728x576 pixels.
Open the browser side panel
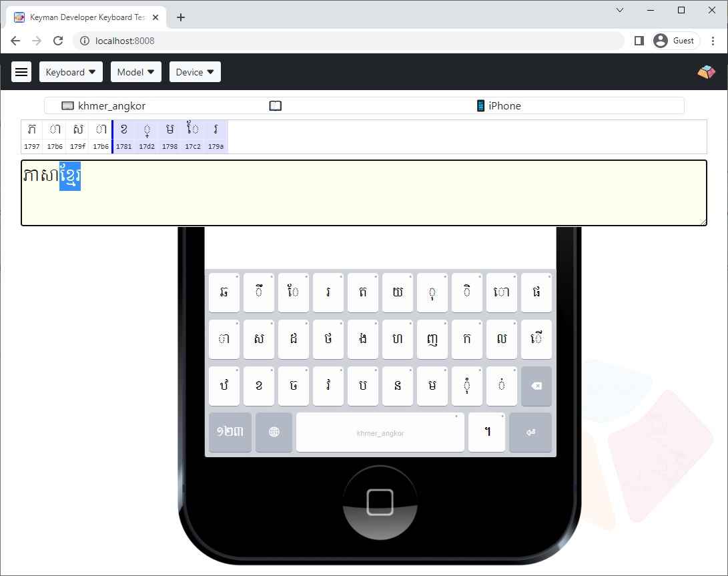coord(639,41)
